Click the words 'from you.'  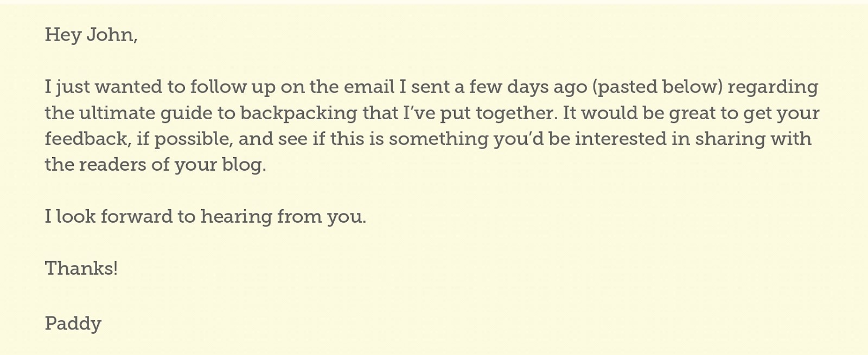coord(322,217)
